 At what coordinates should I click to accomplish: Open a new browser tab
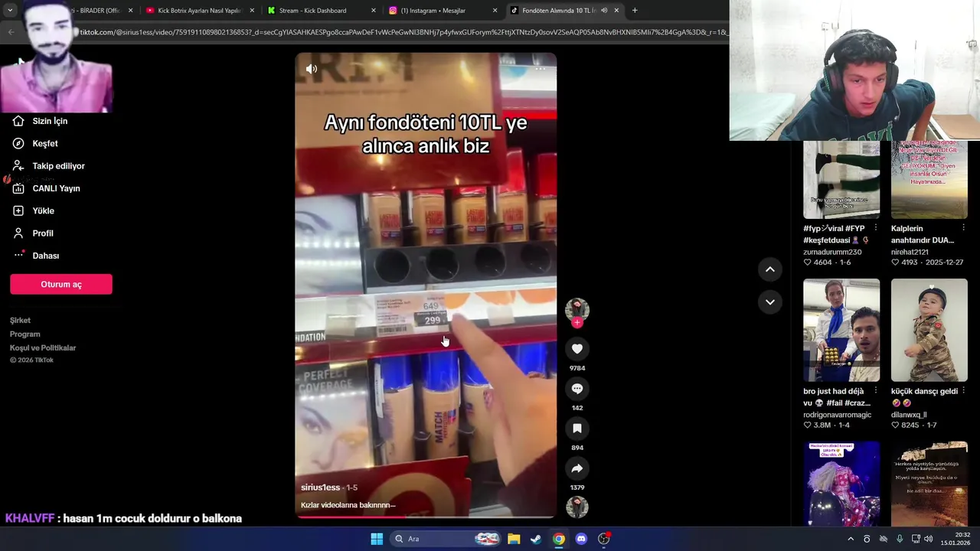[x=635, y=11]
